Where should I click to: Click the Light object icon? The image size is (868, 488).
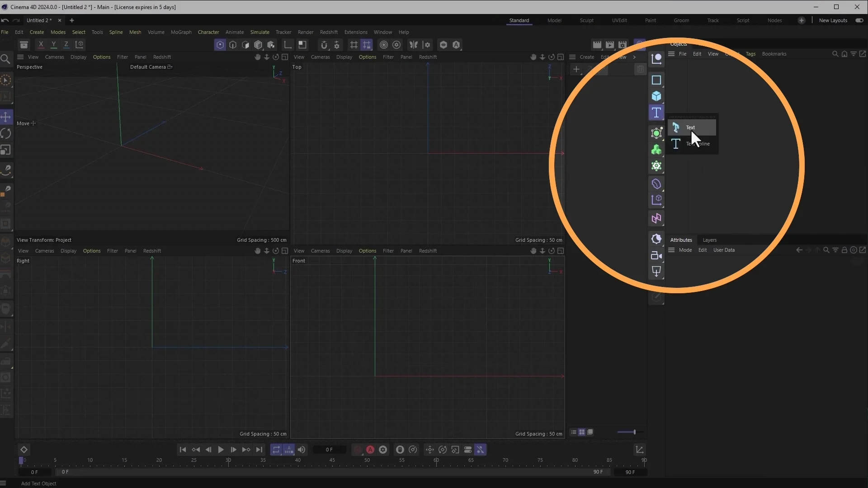point(656,272)
